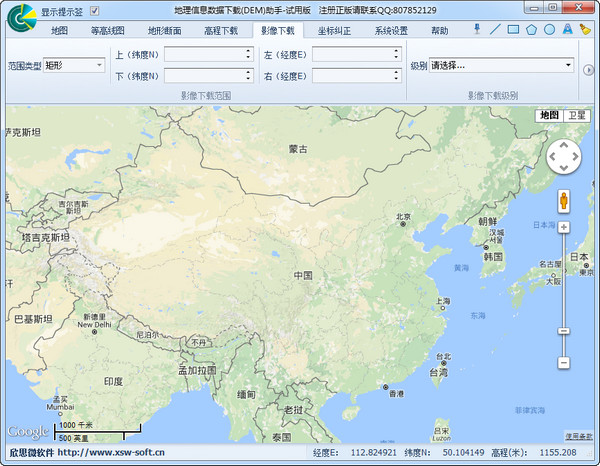
Task: Open the 地形断面 tab
Action: [165, 31]
